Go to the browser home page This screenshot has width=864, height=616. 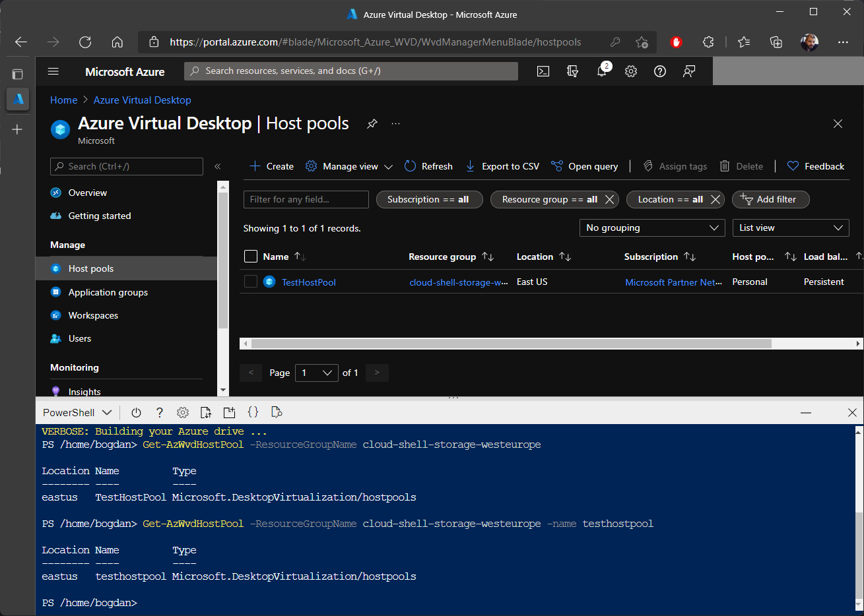pyautogui.click(x=117, y=42)
